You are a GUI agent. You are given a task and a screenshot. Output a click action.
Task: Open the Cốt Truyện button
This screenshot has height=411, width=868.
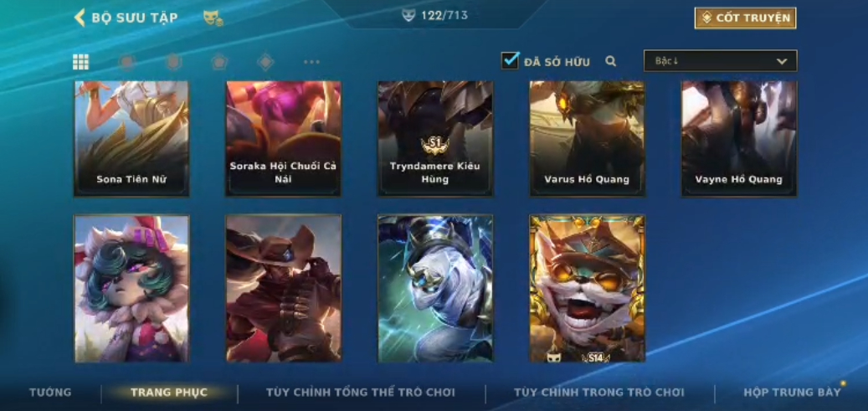tap(746, 18)
